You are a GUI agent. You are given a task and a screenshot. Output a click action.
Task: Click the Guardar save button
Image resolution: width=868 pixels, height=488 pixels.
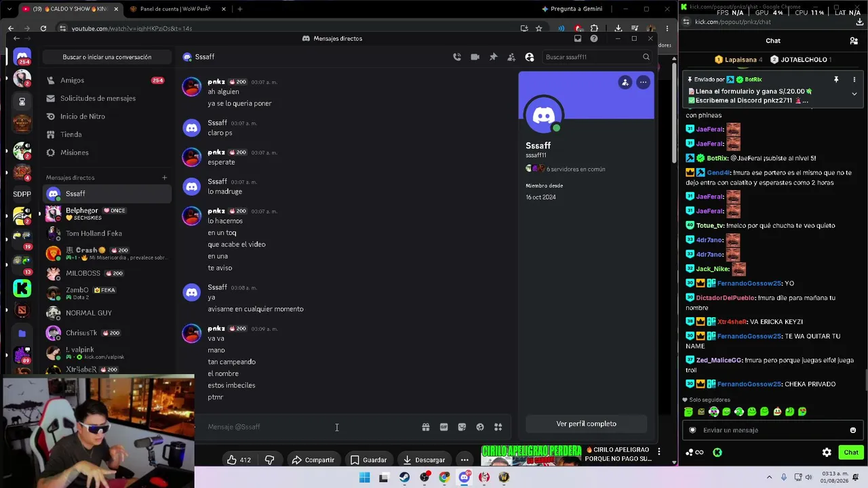[368, 460]
